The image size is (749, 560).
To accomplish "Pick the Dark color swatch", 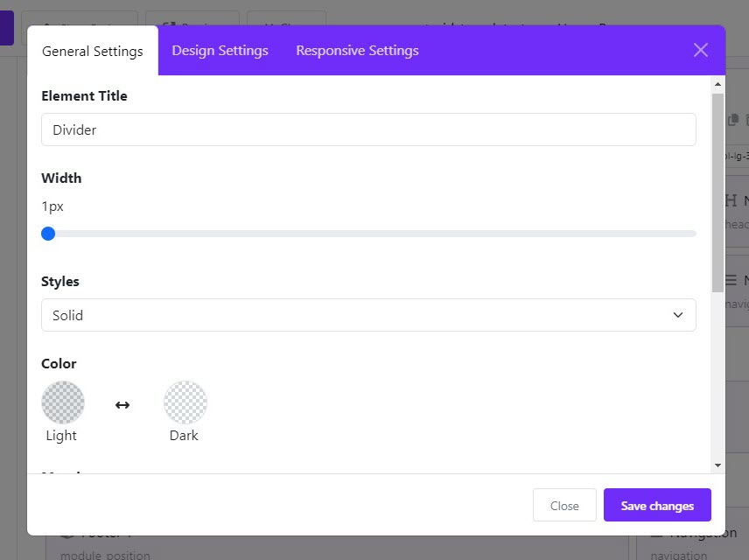I will coord(185,402).
